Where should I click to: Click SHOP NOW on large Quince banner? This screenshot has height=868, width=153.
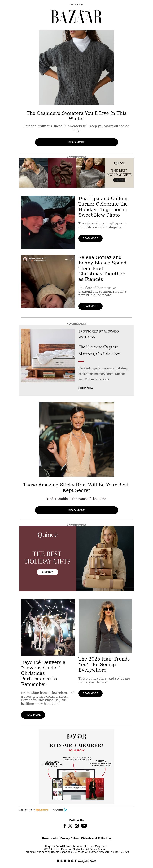pos(47,572)
